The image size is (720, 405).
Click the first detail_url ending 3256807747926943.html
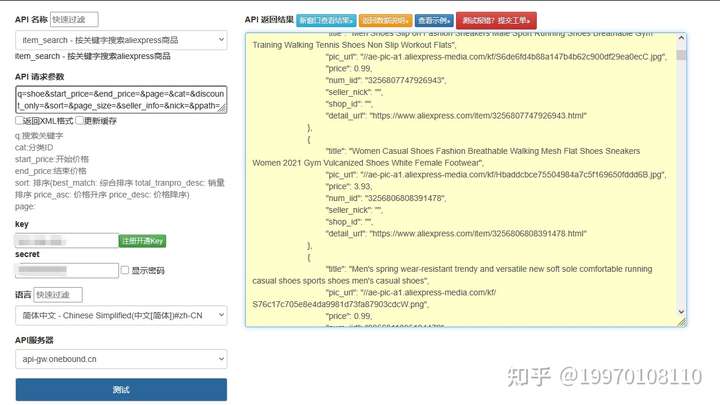(x=456, y=116)
